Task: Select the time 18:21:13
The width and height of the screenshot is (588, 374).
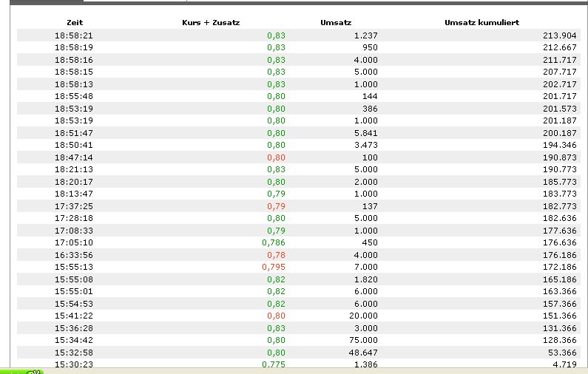Action: click(x=74, y=169)
